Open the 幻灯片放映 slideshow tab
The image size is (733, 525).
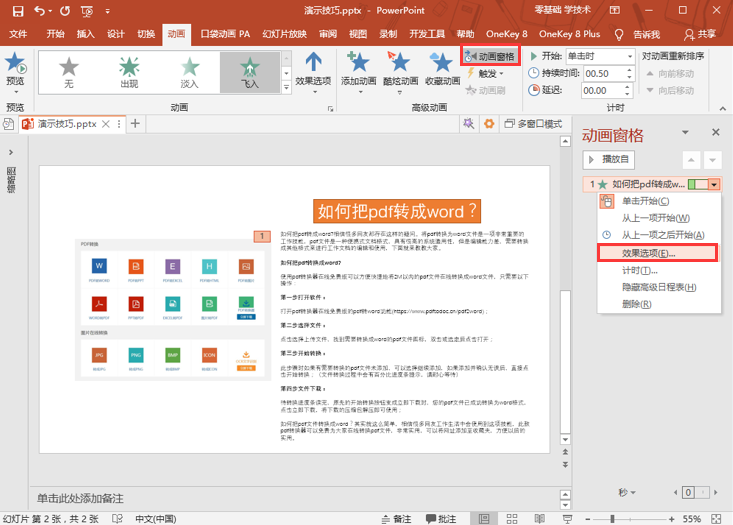click(x=285, y=34)
